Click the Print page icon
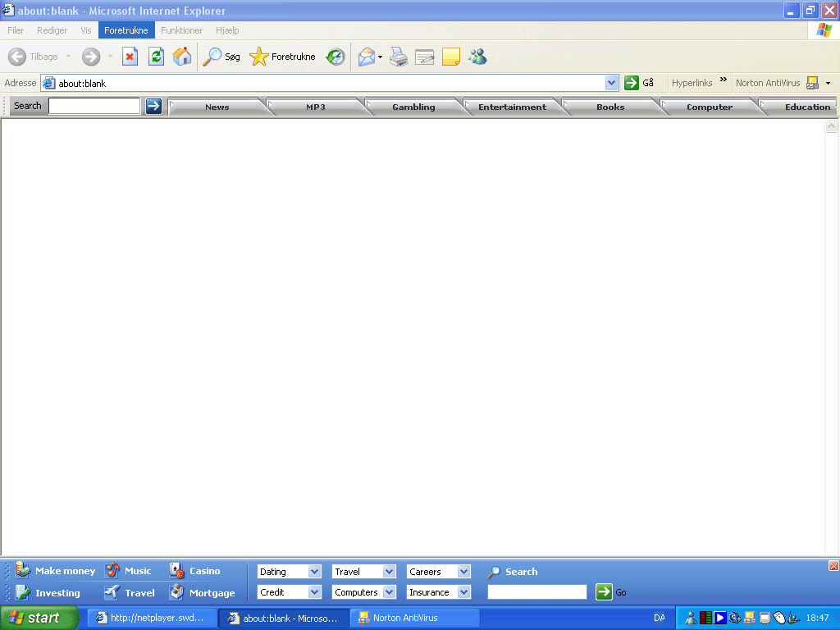 [399, 57]
